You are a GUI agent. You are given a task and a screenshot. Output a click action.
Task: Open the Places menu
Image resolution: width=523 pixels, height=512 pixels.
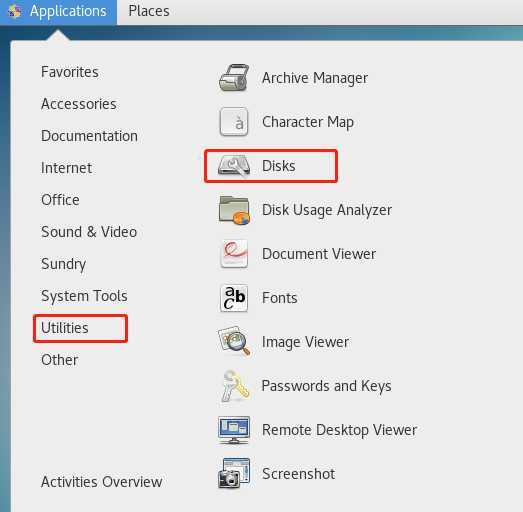tap(149, 11)
